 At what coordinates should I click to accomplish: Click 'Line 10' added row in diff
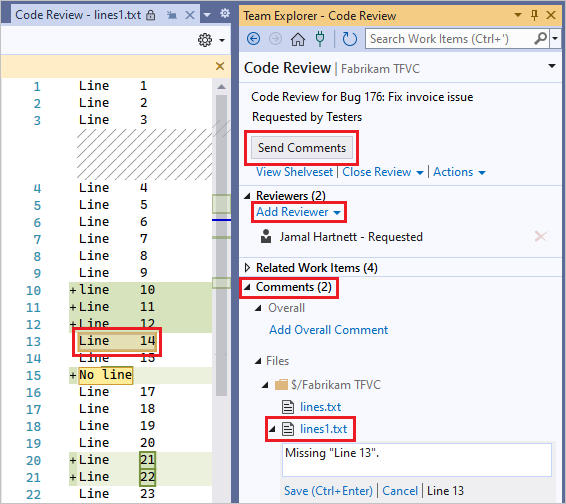140,290
